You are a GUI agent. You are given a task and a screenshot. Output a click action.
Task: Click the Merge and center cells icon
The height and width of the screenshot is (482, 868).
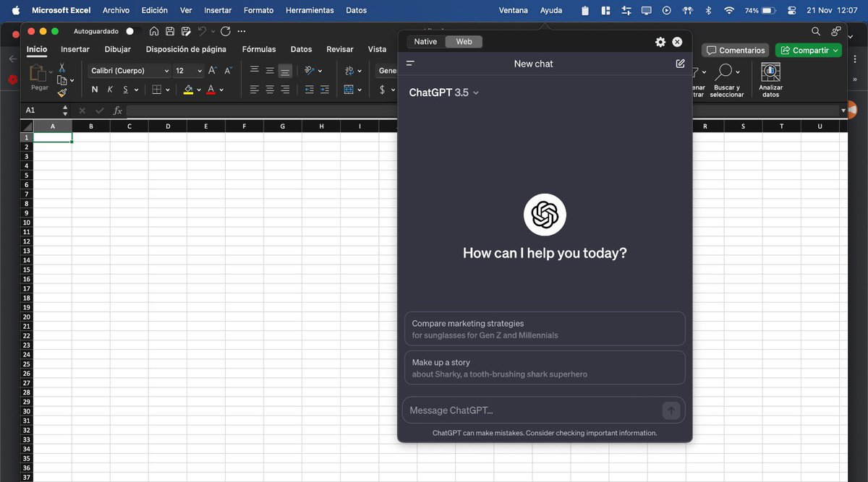coord(349,90)
